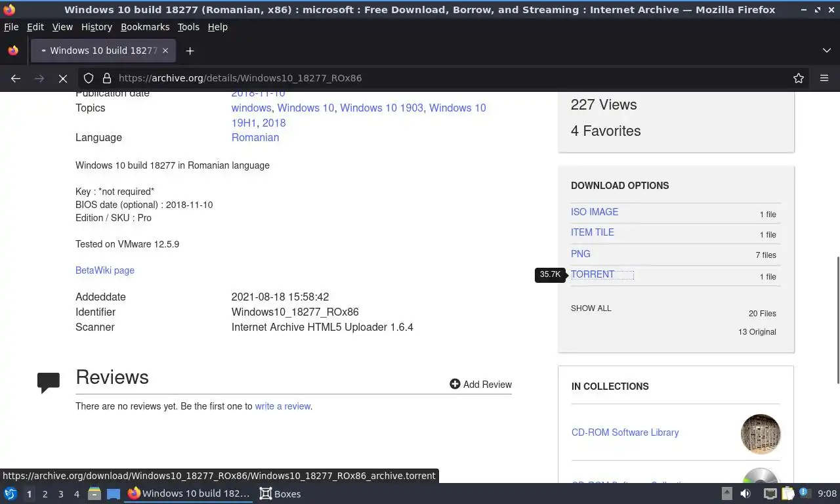Open the volume speaker tray icon

click(745, 493)
